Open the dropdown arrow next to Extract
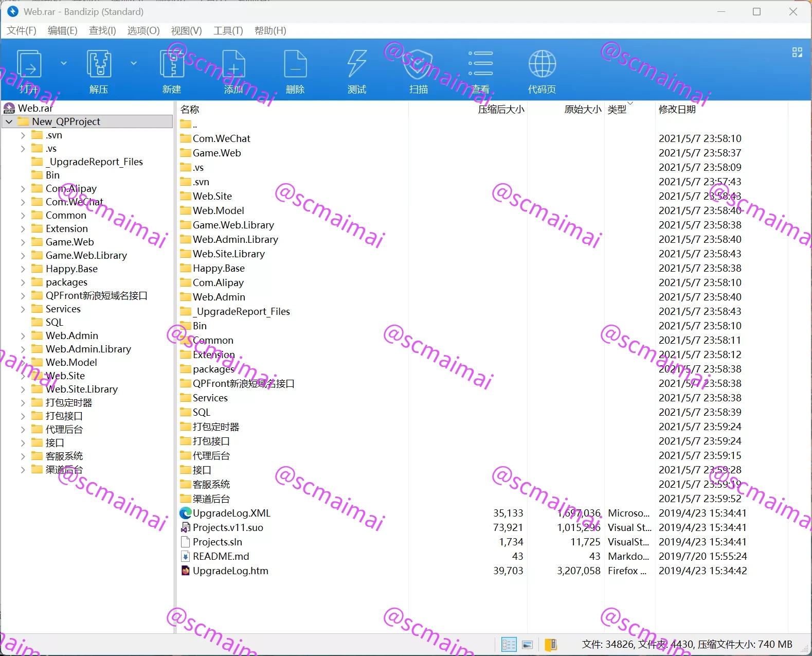This screenshot has height=656, width=812. [134, 63]
